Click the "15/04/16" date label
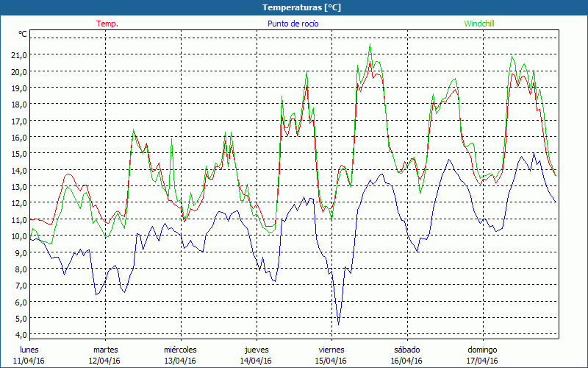Viewport: 588px width, 368px height. 331,361
